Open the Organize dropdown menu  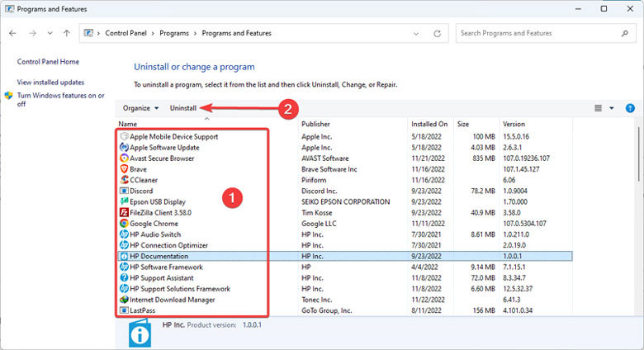click(140, 108)
